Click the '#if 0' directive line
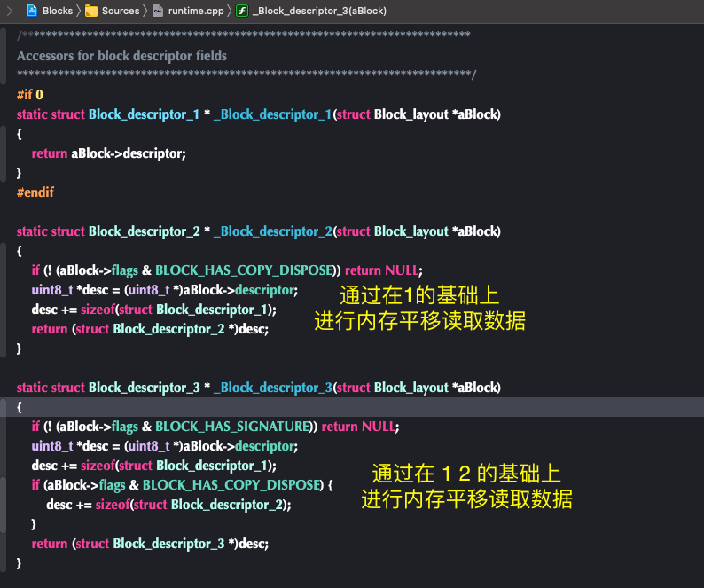The image size is (704, 588). [x=30, y=95]
